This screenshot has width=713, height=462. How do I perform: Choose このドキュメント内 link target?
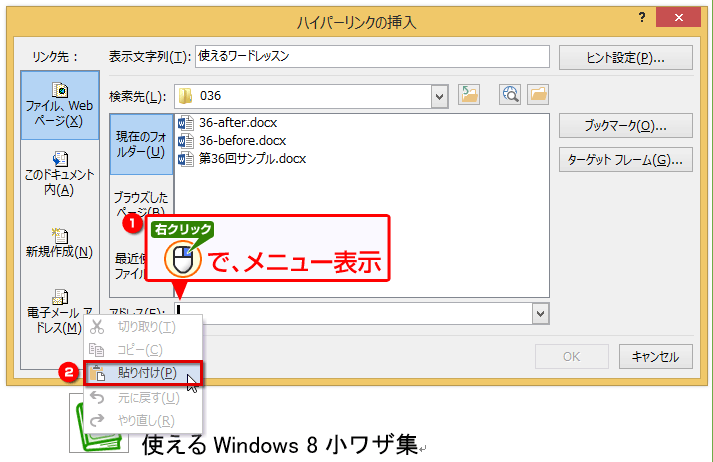point(60,174)
